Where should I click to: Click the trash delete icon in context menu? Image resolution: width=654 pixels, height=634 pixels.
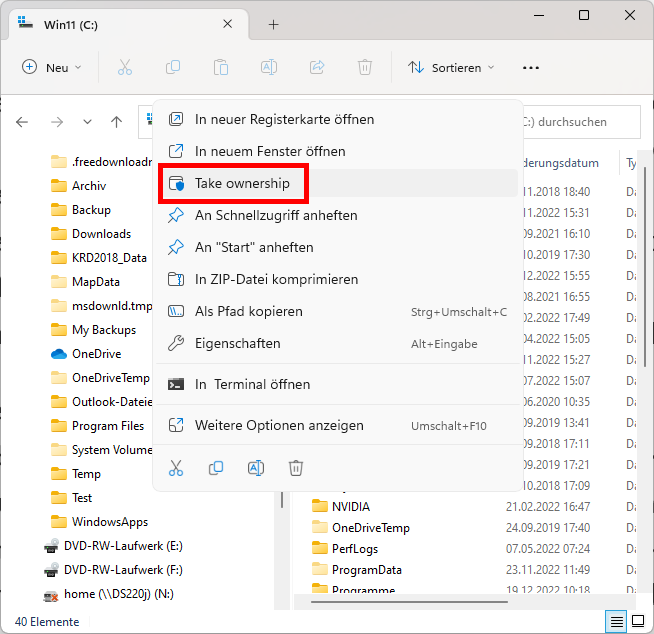pyautogui.click(x=296, y=467)
